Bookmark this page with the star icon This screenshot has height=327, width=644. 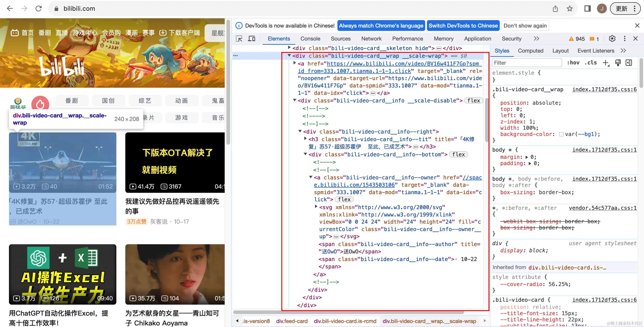coord(570,9)
